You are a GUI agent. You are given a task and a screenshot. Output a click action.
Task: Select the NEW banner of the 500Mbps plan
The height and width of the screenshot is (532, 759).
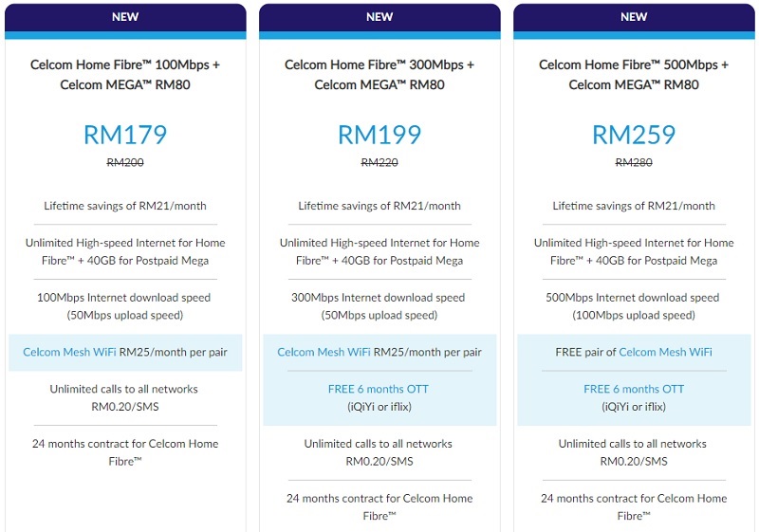pyautogui.click(x=634, y=17)
